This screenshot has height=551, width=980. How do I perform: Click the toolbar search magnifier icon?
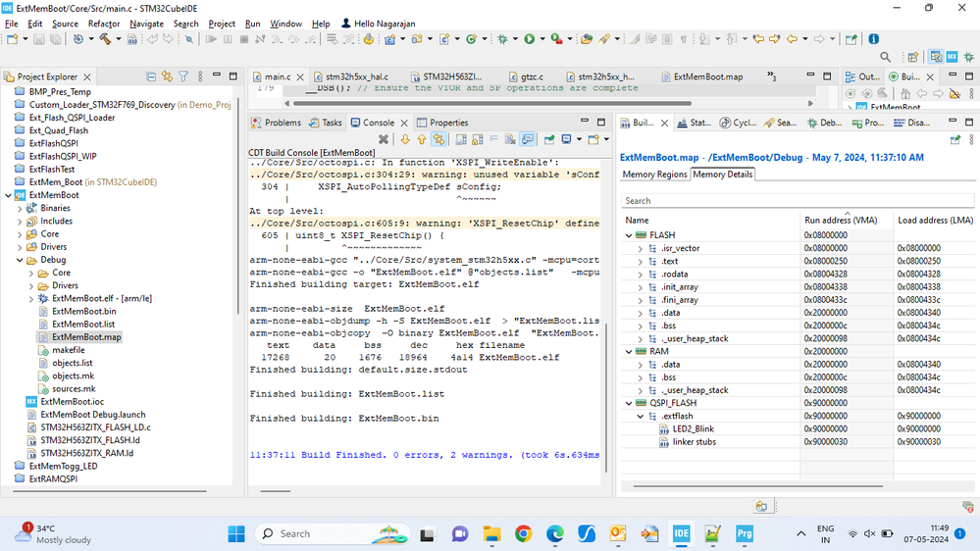coord(886,57)
